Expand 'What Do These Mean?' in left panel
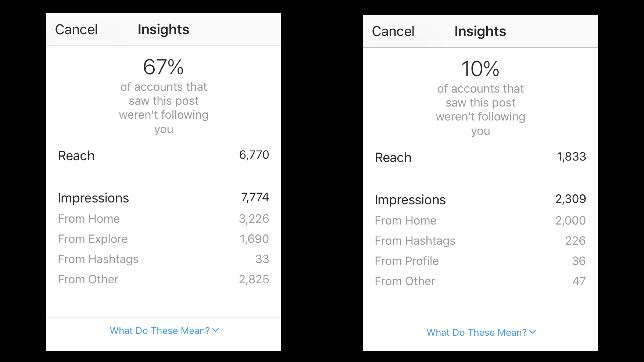 click(164, 330)
